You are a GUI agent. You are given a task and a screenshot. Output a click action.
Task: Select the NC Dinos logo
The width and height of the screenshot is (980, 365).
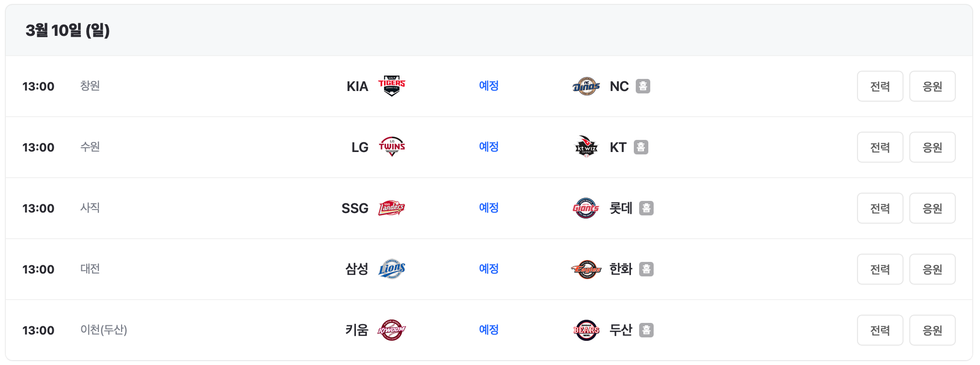(586, 86)
